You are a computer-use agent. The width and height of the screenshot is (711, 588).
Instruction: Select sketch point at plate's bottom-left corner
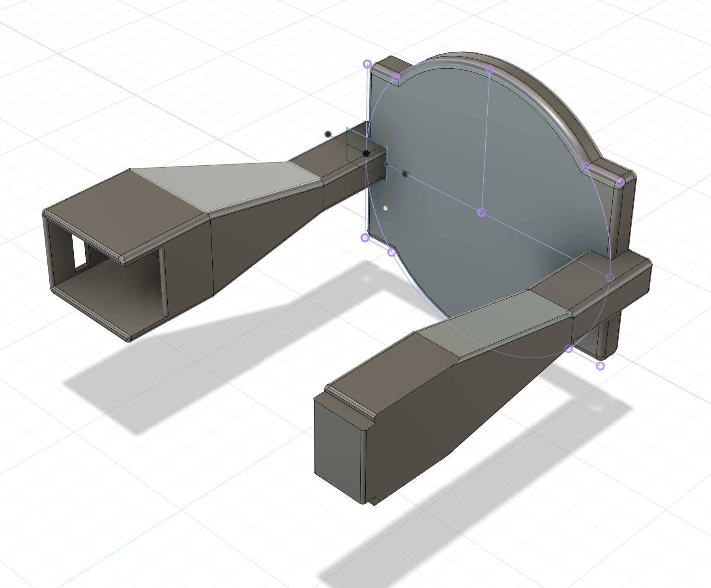[365, 238]
